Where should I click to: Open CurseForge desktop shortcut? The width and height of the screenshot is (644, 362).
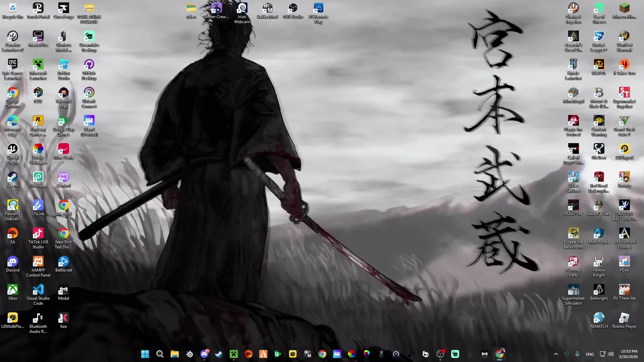(63, 11)
